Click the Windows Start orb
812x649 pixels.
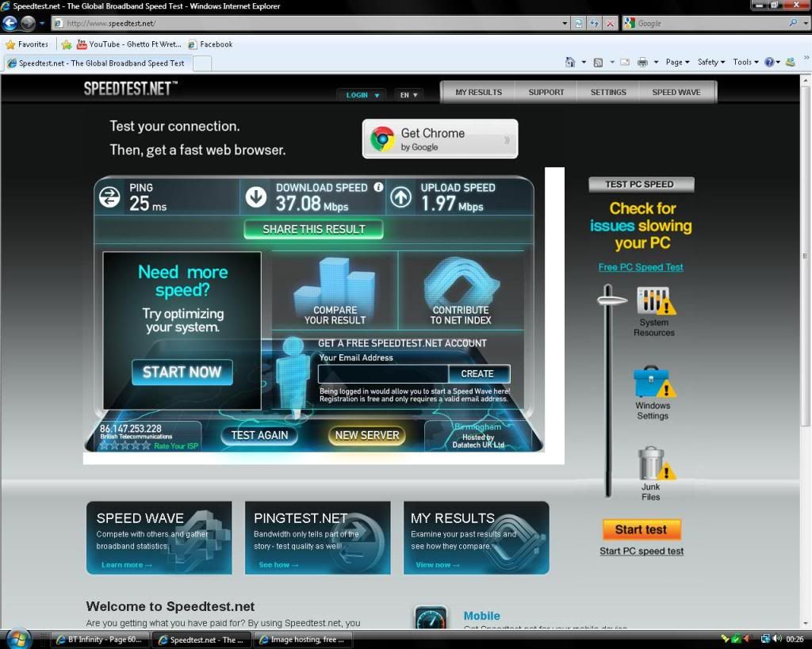click(17, 638)
